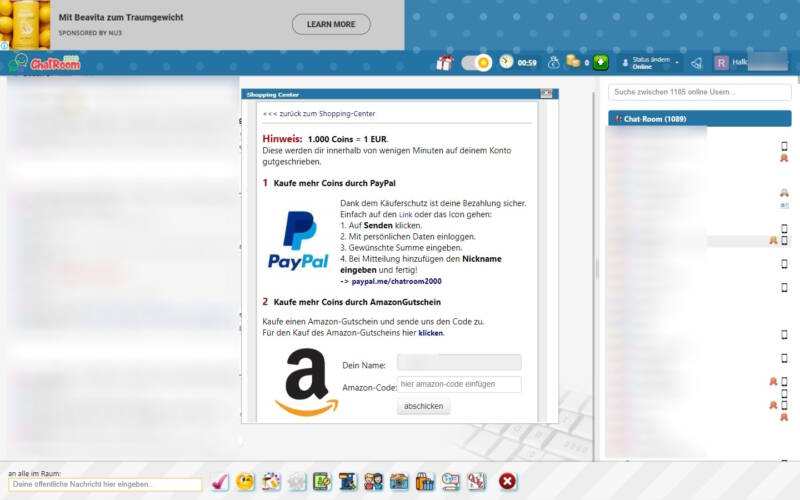Open the Status ändern dropdown
This screenshot has height=500, width=800.
[651, 63]
